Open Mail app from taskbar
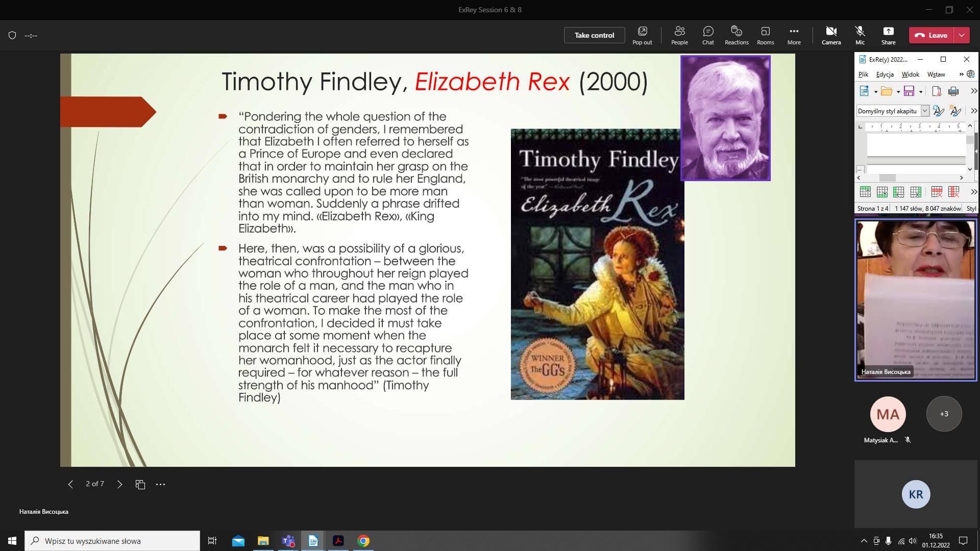Viewport: 980px width, 551px height. click(x=238, y=541)
